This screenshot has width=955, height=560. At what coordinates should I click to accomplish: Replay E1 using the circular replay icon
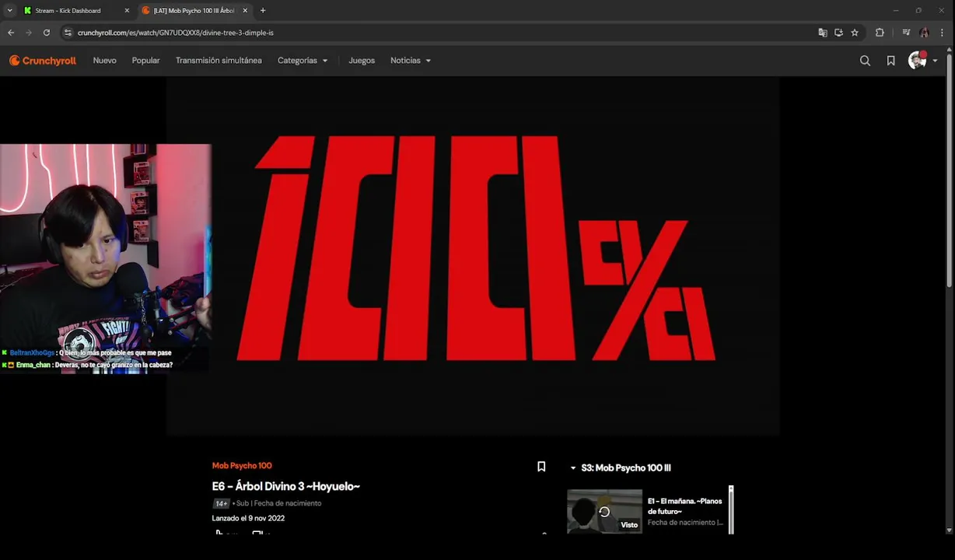click(604, 512)
